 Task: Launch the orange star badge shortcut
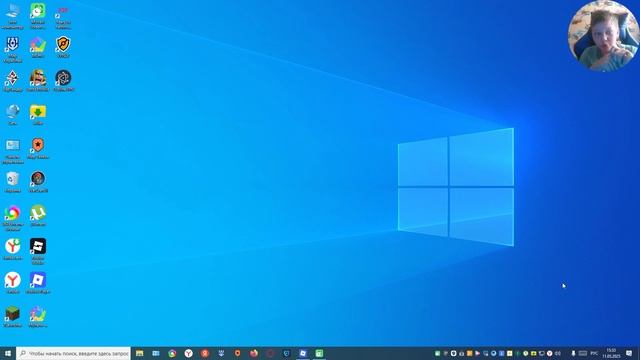(x=38, y=148)
